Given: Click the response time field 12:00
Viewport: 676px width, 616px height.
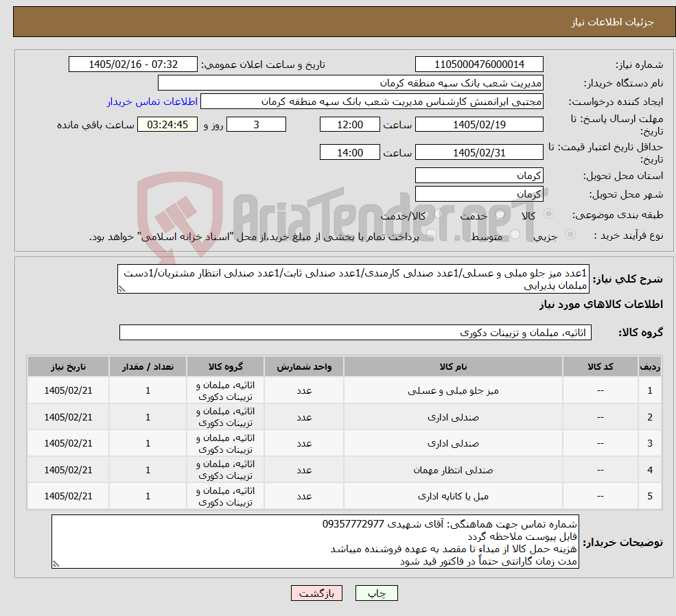Looking at the screenshot, I should pyautogui.click(x=349, y=124).
